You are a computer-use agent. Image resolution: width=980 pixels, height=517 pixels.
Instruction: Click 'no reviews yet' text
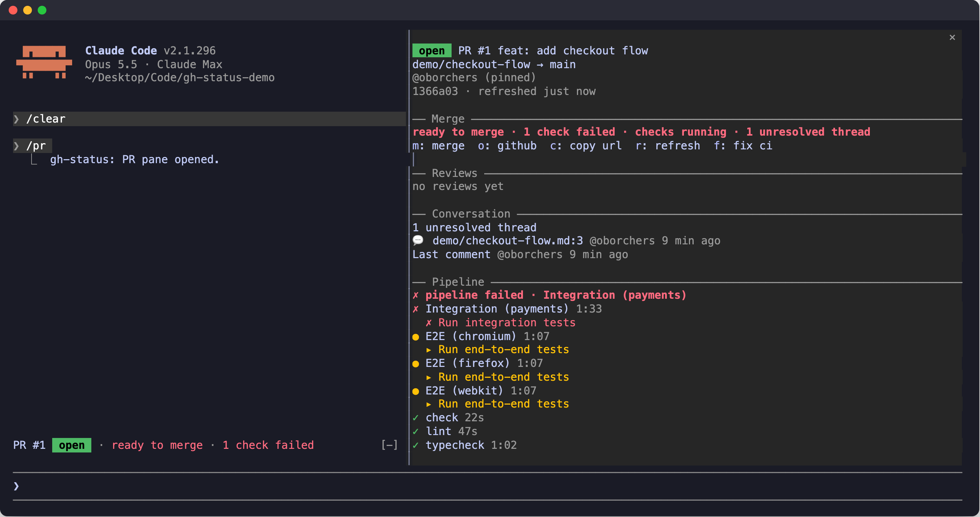click(458, 187)
